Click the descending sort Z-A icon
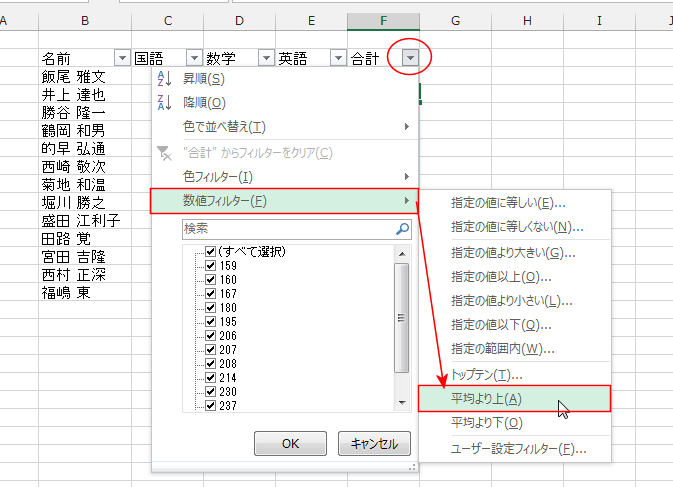673x487 pixels. coord(164,103)
